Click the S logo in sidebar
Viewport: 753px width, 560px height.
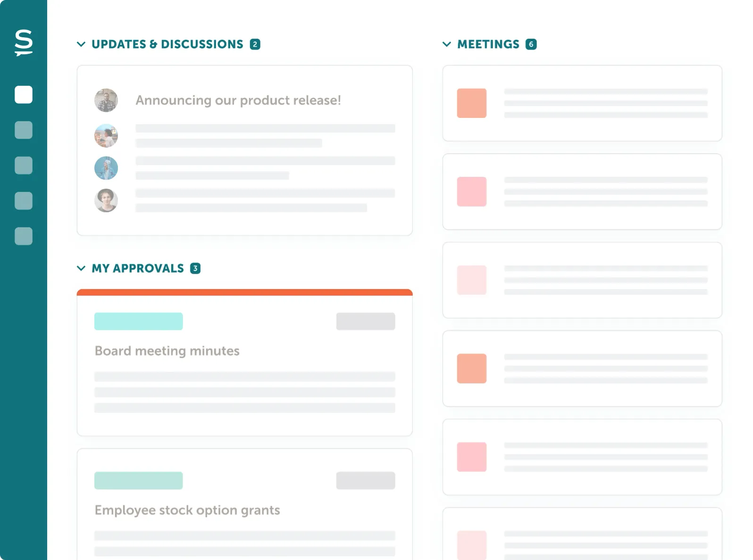[24, 42]
